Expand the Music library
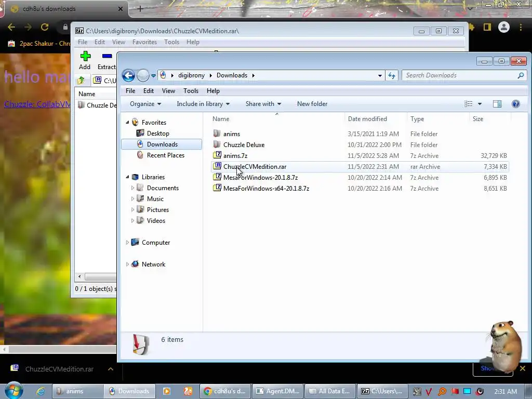Screen dimensions: 532x399 (132, 199)
